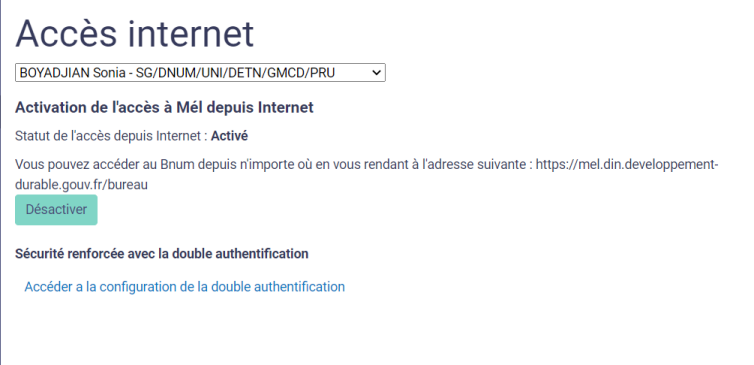Click the 'Sécurité renforcée avec la double authentification' heading
754x365 pixels.
point(162,253)
